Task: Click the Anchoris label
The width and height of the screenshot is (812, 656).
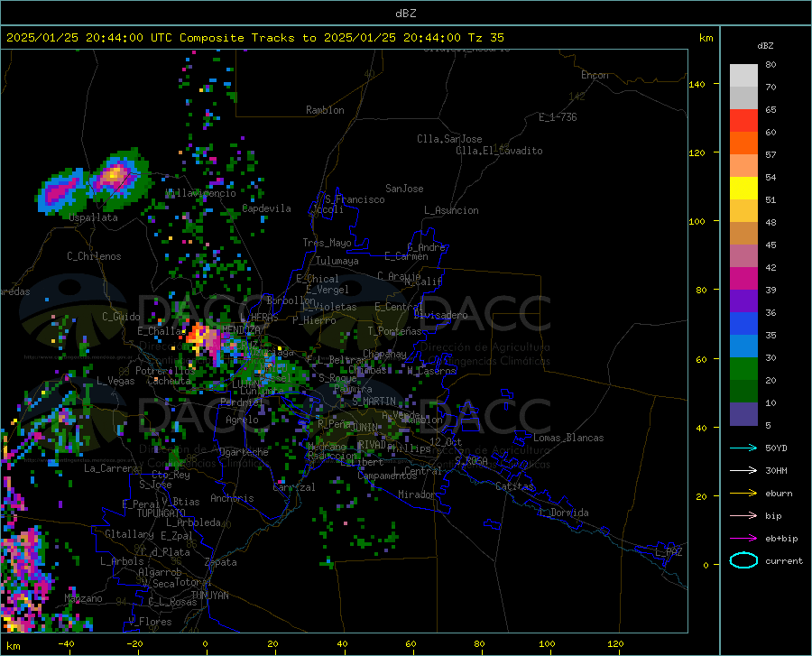Action: (x=232, y=499)
